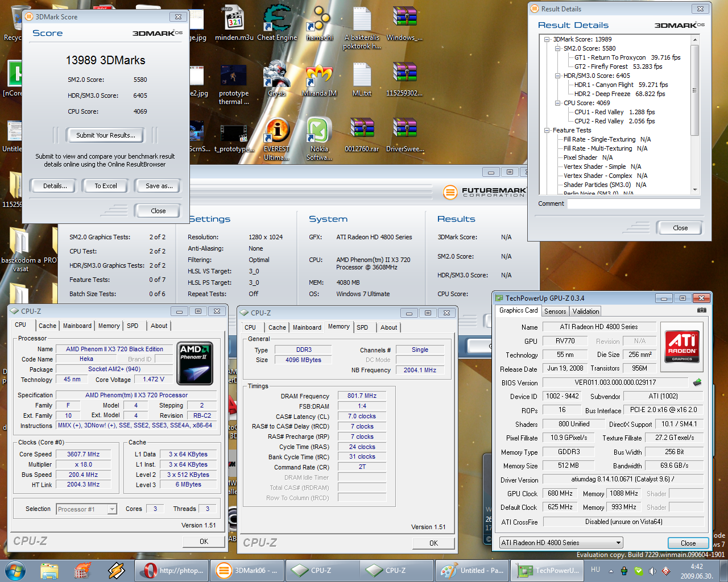Click the Submit Your Results button
Image resolution: width=728 pixels, height=582 pixels.
coord(106,135)
